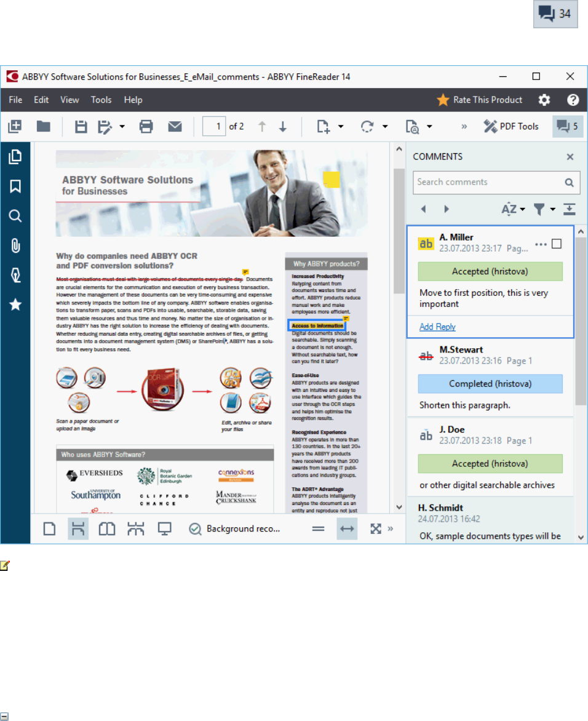Screen dimensions: 588x721
Task: Go to previous comment arrow
Action: pos(423,209)
